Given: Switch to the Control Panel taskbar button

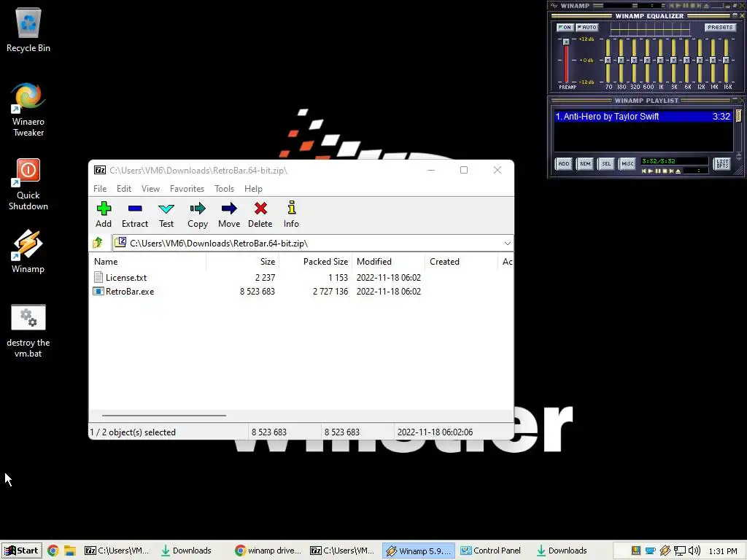Looking at the screenshot, I should coord(491,551).
